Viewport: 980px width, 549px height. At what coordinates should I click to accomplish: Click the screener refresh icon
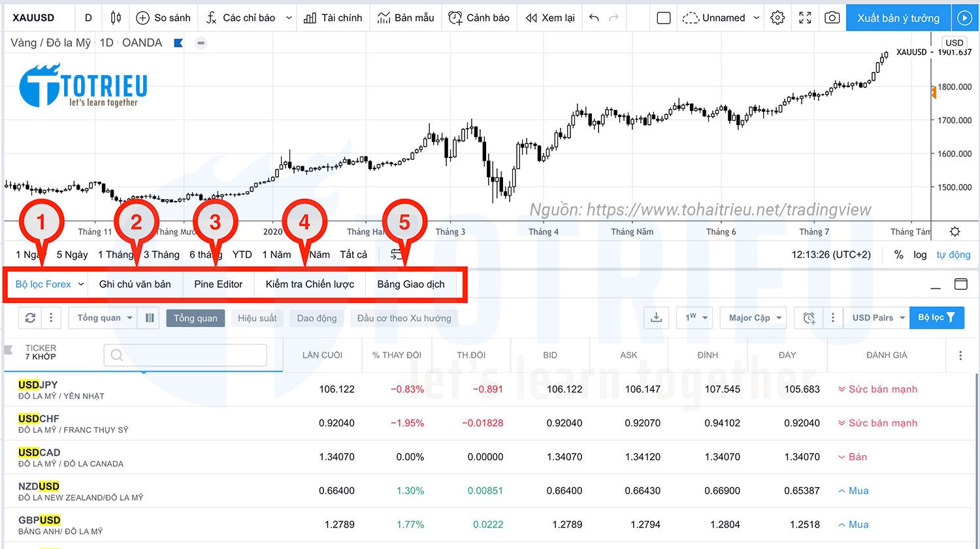click(x=30, y=318)
